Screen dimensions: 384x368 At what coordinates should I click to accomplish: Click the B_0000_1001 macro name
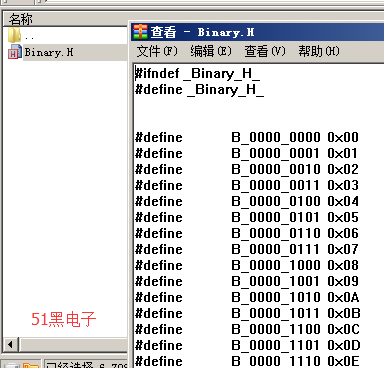(x=276, y=282)
